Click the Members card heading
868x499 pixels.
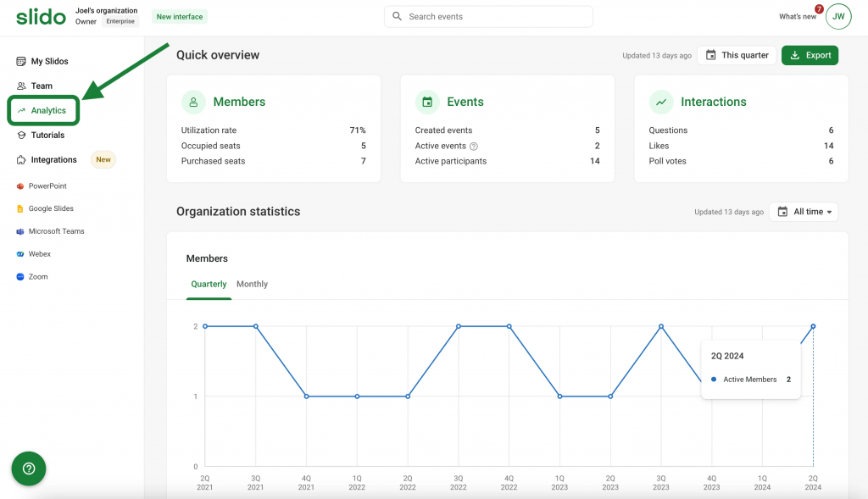pos(239,102)
